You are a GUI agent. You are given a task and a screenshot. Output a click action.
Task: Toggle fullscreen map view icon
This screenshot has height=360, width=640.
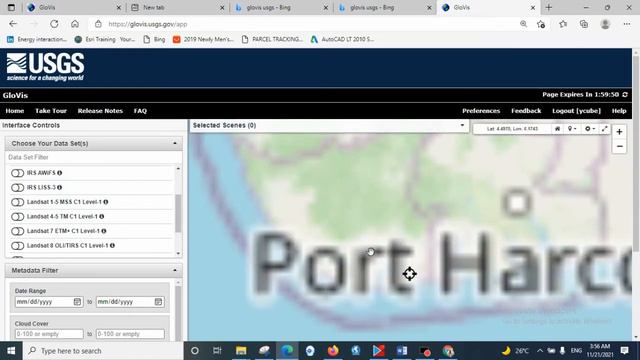(x=604, y=129)
